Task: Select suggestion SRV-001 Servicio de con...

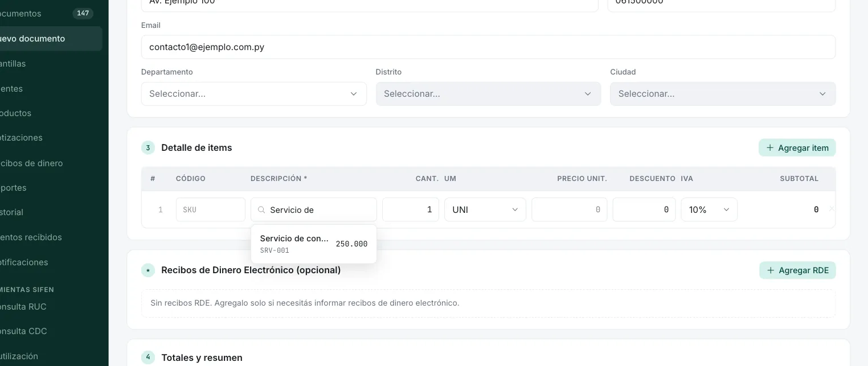Action: pos(314,244)
